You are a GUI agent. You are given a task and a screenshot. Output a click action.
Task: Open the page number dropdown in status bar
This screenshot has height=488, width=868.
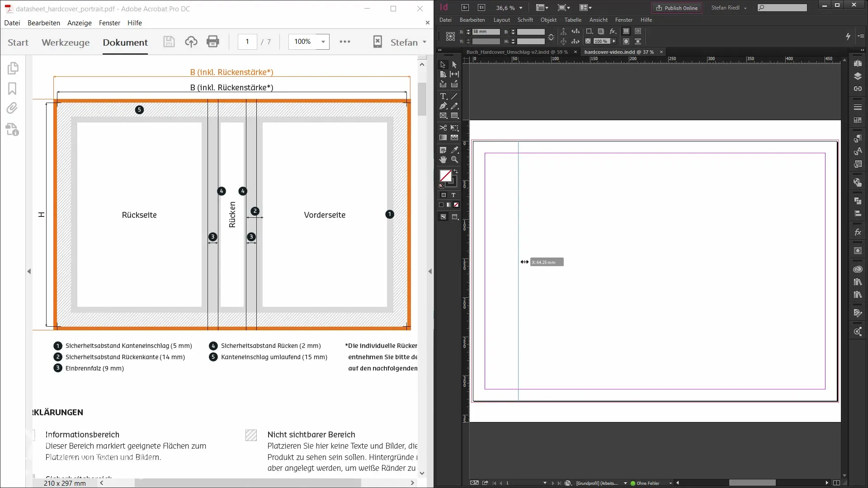pyautogui.click(x=545, y=483)
